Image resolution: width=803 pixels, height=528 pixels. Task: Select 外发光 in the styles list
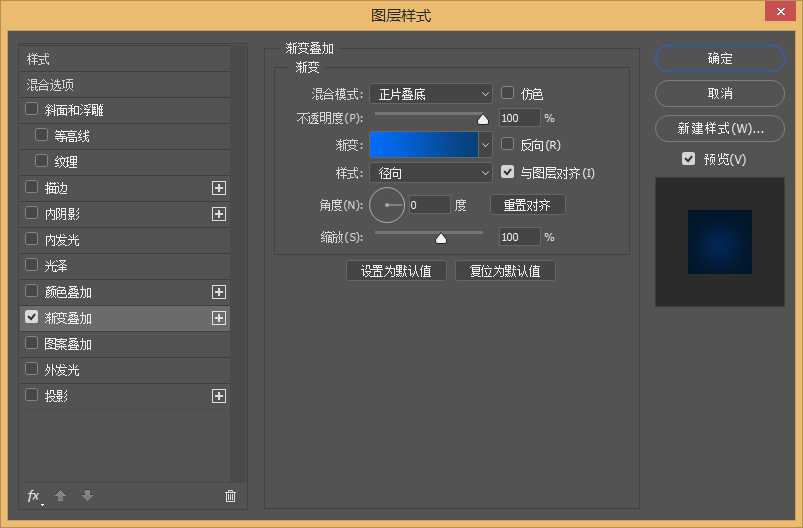[62, 370]
